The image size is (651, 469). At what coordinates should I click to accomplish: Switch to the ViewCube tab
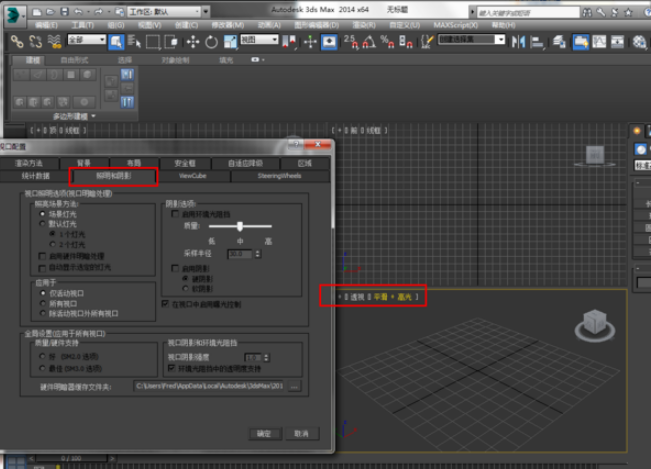pyautogui.click(x=193, y=176)
